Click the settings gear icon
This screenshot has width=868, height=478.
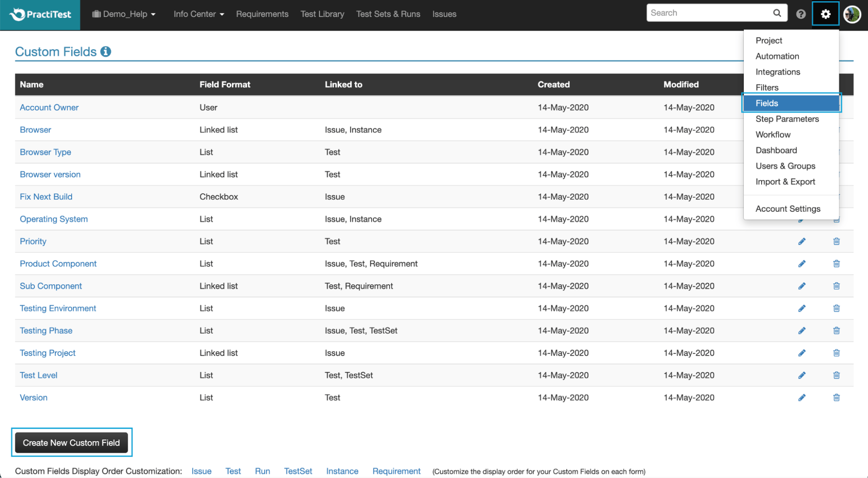pos(825,13)
